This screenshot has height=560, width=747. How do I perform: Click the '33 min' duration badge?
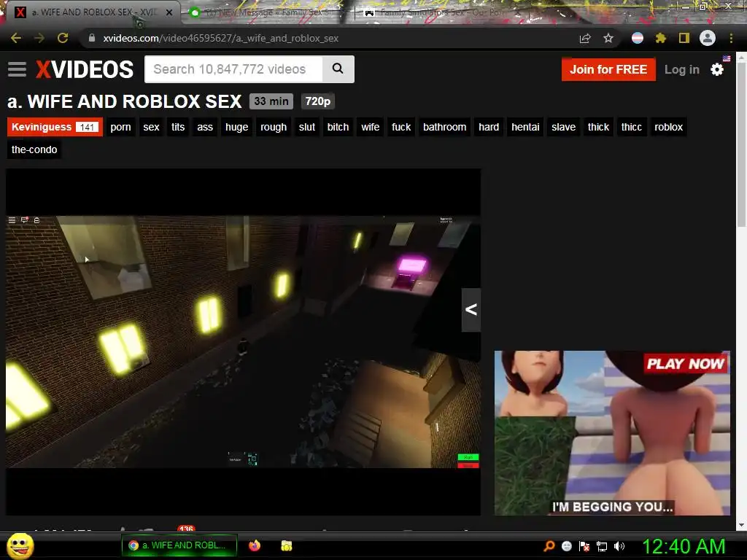271,101
